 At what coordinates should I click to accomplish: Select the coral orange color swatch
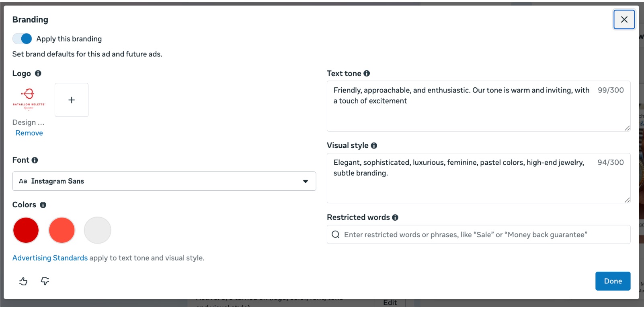tap(62, 230)
